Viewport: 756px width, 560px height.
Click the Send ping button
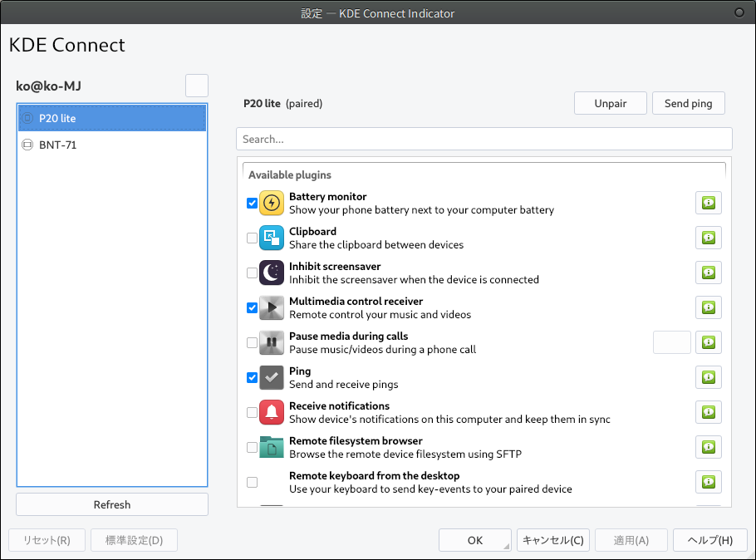tap(689, 103)
